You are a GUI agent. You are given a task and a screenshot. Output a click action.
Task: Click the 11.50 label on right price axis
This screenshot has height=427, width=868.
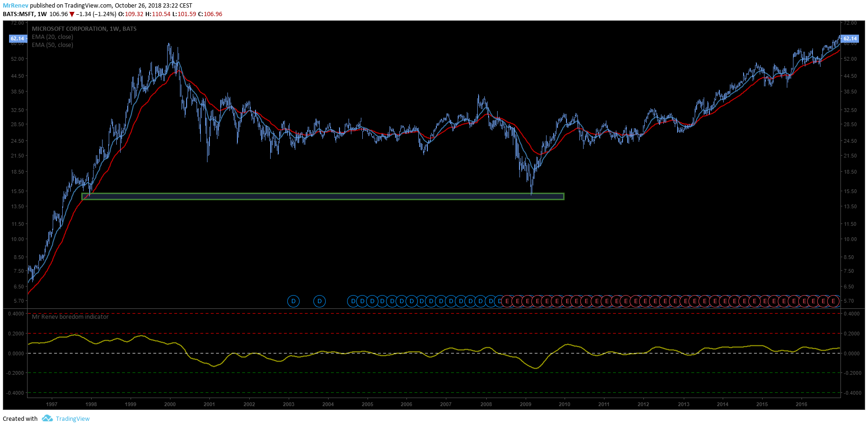tap(850, 224)
